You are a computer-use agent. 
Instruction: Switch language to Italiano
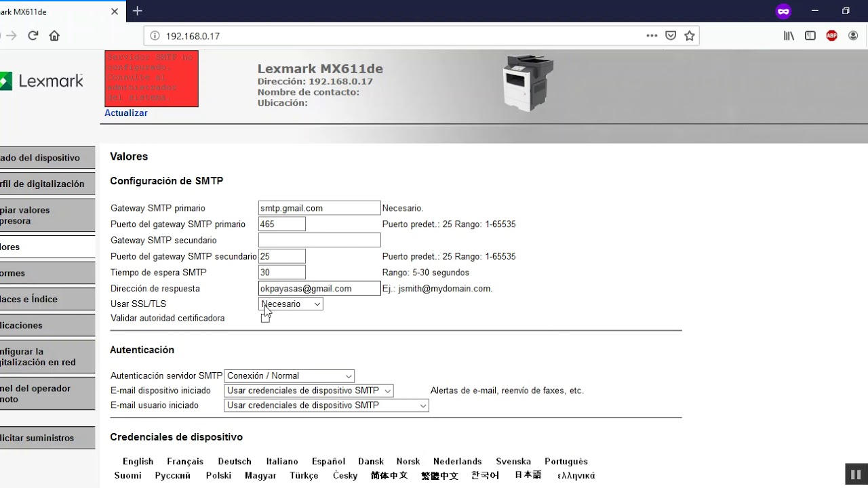(x=282, y=462)
